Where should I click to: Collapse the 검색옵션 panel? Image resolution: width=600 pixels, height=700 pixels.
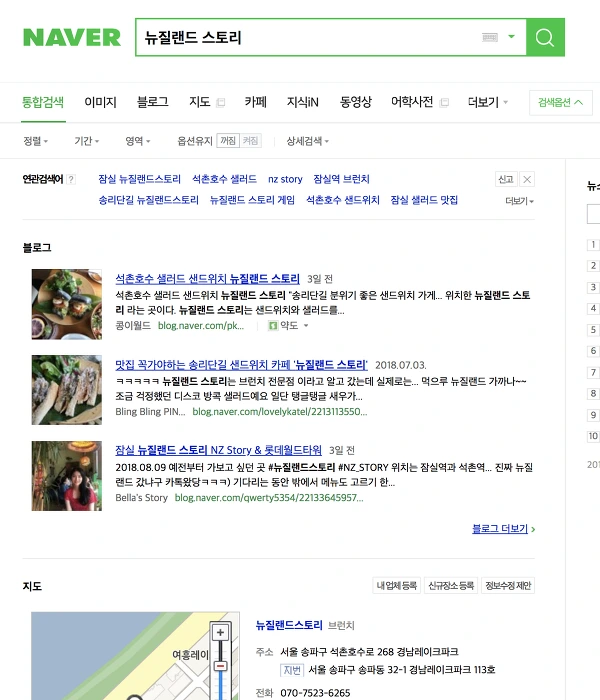coord(561,103)
